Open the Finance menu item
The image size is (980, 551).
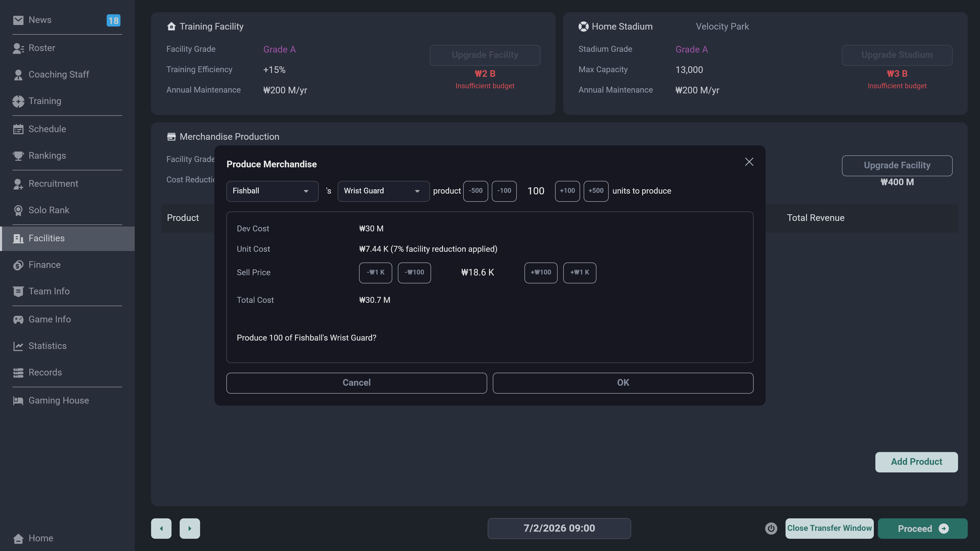[x=44, y=265]
